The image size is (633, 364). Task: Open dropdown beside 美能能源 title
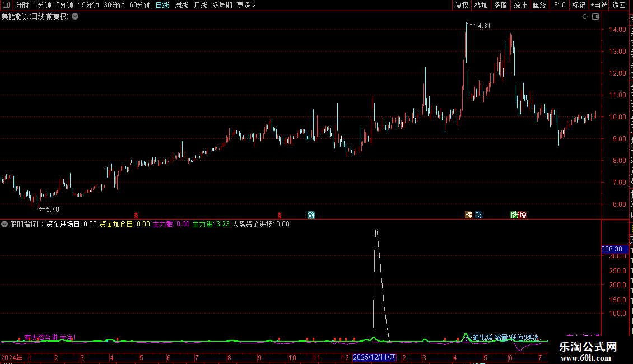(75, 17)
